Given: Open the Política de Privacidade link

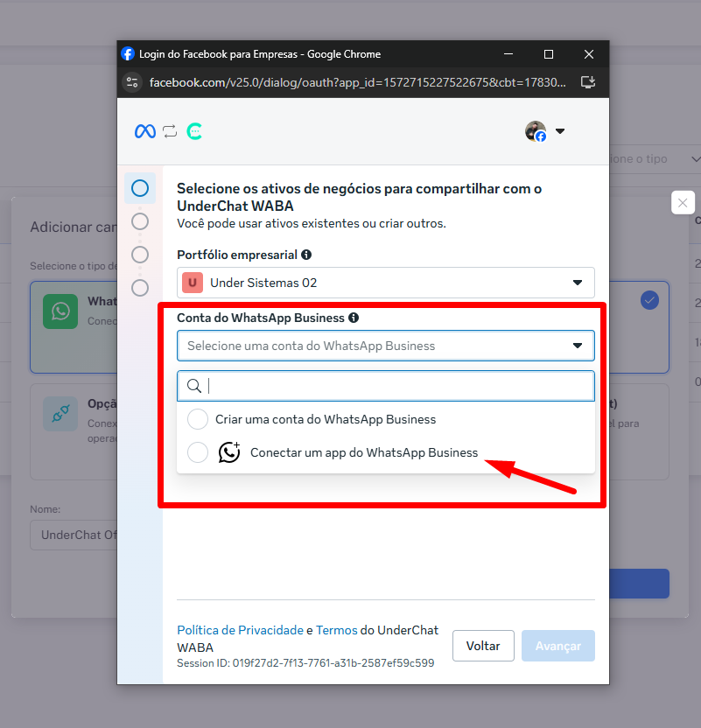Looking at the screenshot, I should (240, 630).
